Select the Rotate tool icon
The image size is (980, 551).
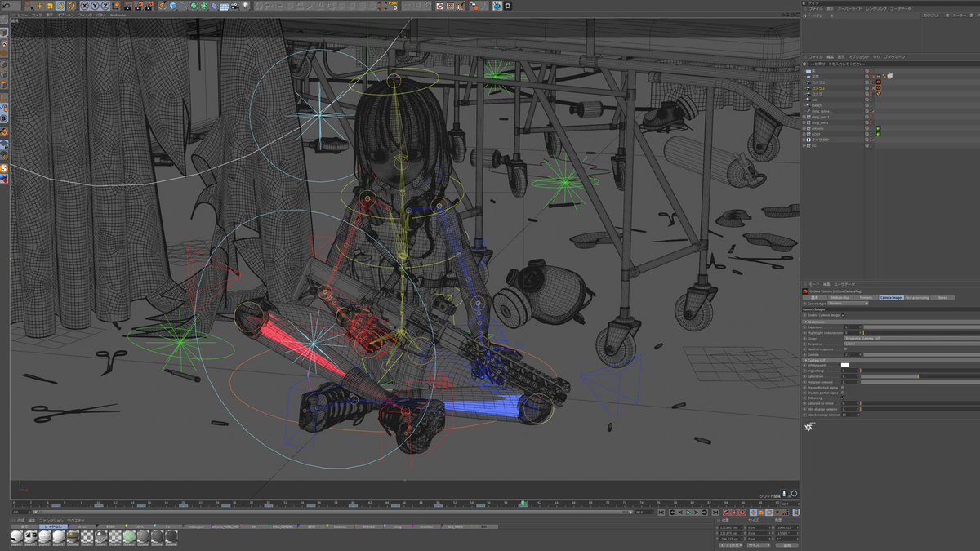click(x=60, y=6)
